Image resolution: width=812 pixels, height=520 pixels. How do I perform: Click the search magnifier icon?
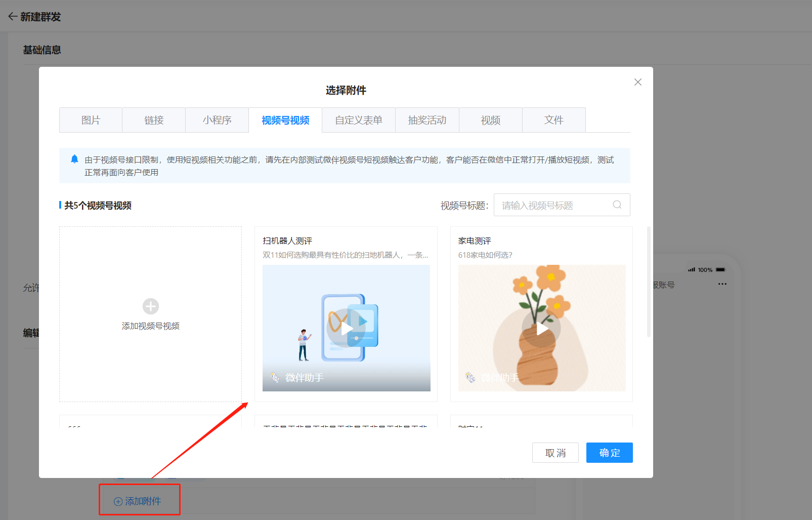[617, 205]
